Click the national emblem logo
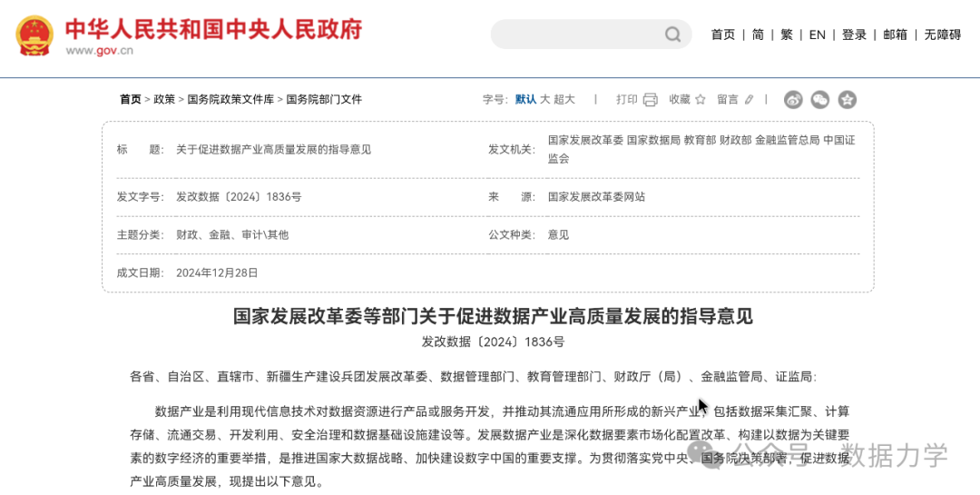980x495 pixels. point(35,36)
